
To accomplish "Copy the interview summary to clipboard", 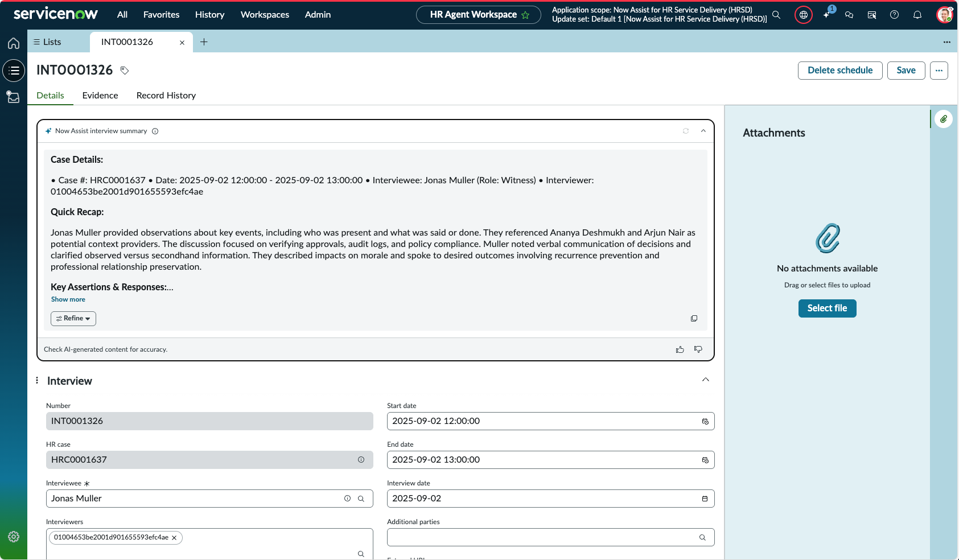I will pos(694,319).
